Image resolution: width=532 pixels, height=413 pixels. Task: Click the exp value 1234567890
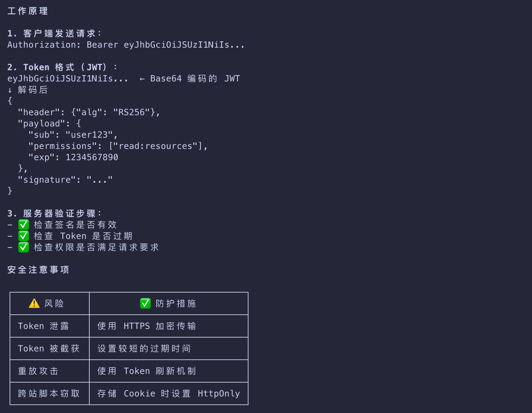(92, 158)
